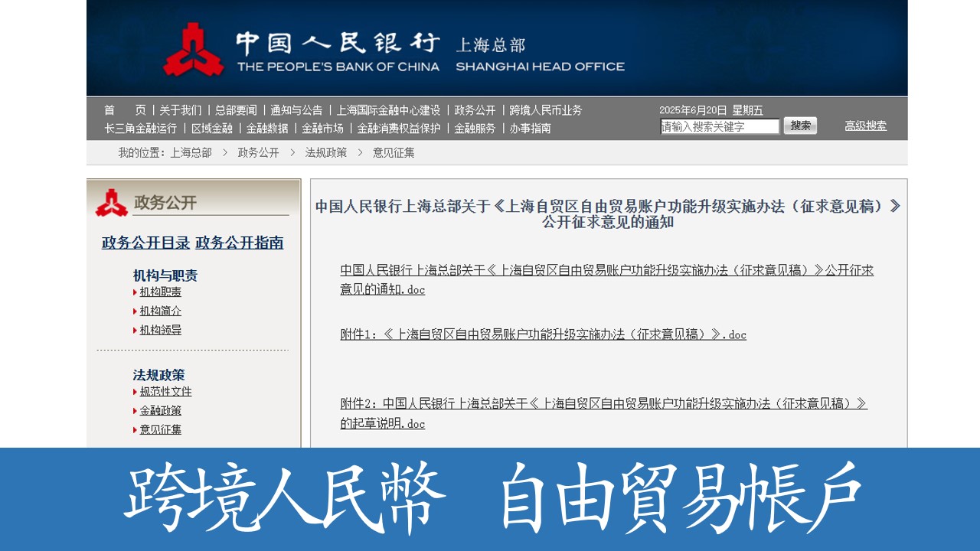The image size is (980, 551).
Task: Select 跨境人民币业务 in top navigation
Action: 545,110
